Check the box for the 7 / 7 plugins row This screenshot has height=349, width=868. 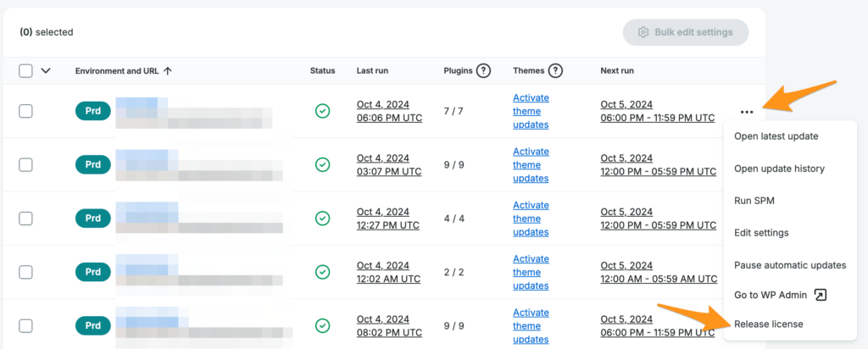point(25,111)
